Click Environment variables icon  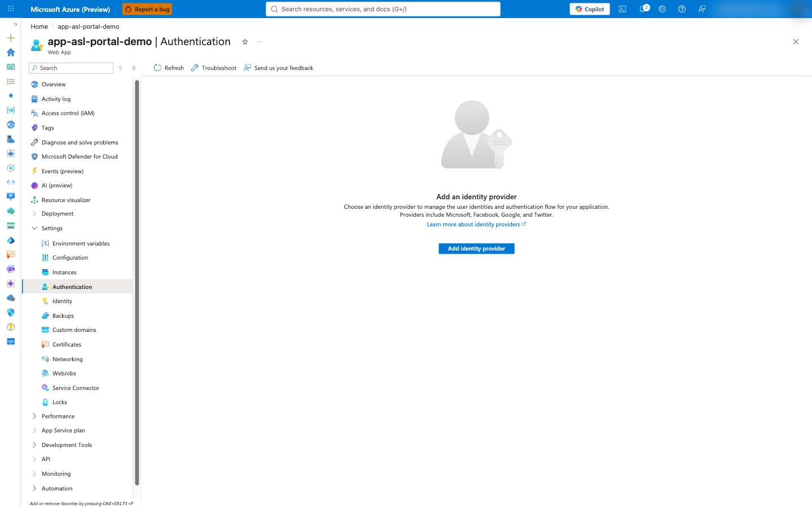[45, 243]
